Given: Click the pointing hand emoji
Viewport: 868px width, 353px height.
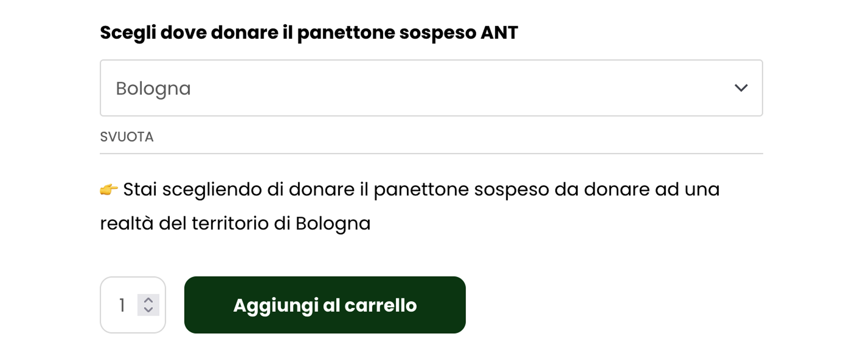Looking at the screenshot, I should [108, 190].
